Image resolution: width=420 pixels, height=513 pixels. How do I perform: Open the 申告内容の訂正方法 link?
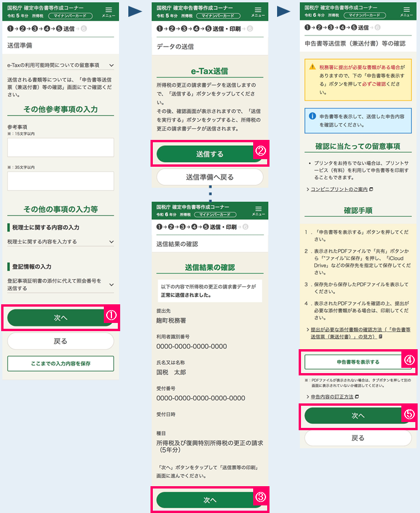pos(332,396)
